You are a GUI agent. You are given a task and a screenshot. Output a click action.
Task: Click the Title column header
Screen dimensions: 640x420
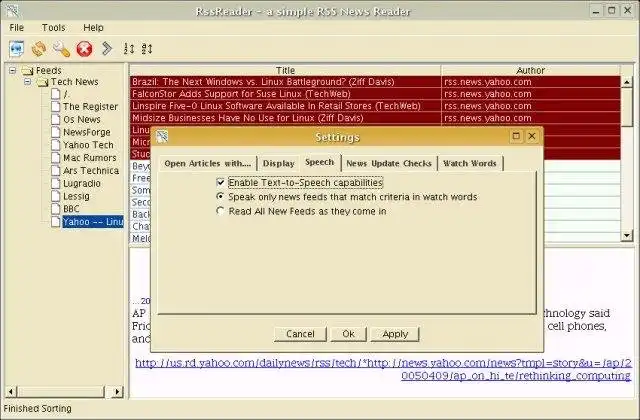(285, 70)
